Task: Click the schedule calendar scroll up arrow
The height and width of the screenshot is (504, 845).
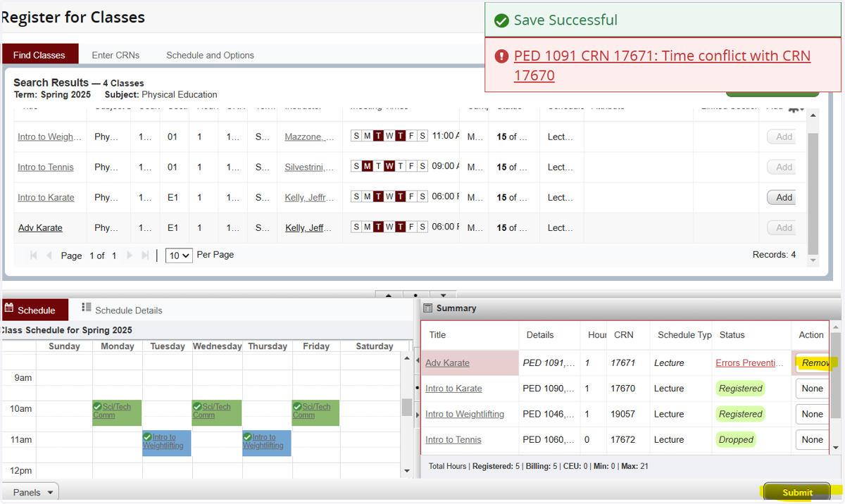Action: [x=407, y=359]
